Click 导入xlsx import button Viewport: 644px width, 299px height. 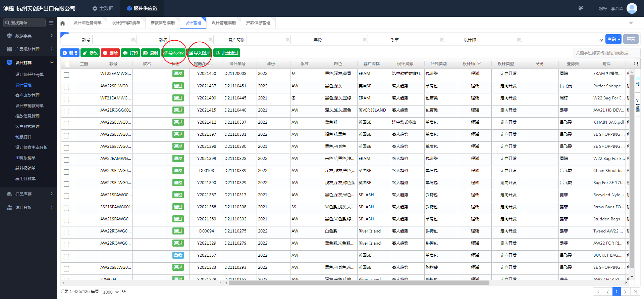click(x=173, y=53)
